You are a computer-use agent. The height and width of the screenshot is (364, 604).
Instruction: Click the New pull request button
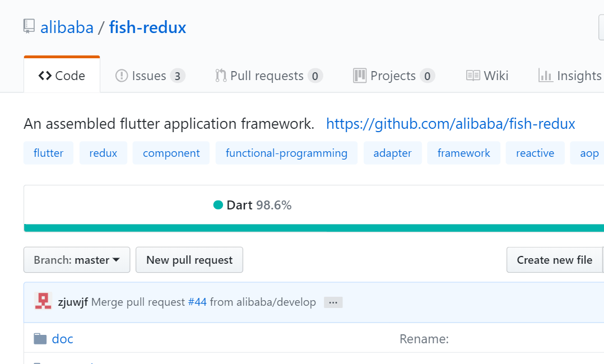coord(189,259)
